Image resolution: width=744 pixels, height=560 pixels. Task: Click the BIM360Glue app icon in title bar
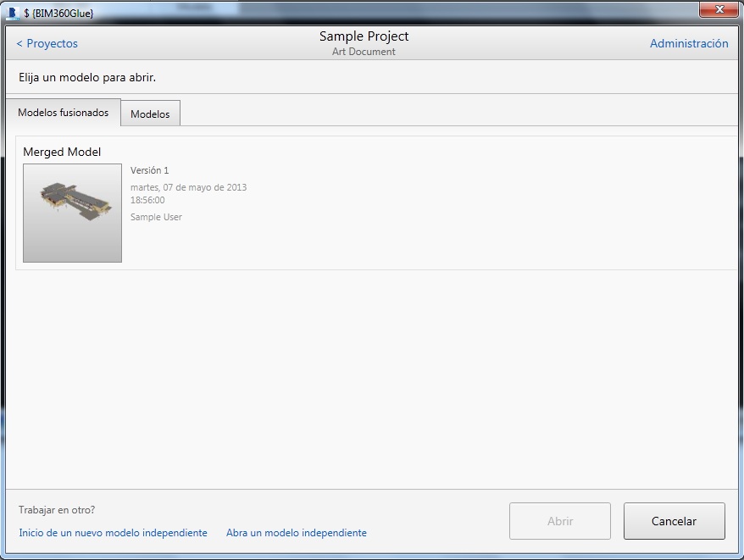[x=13, y=13]
